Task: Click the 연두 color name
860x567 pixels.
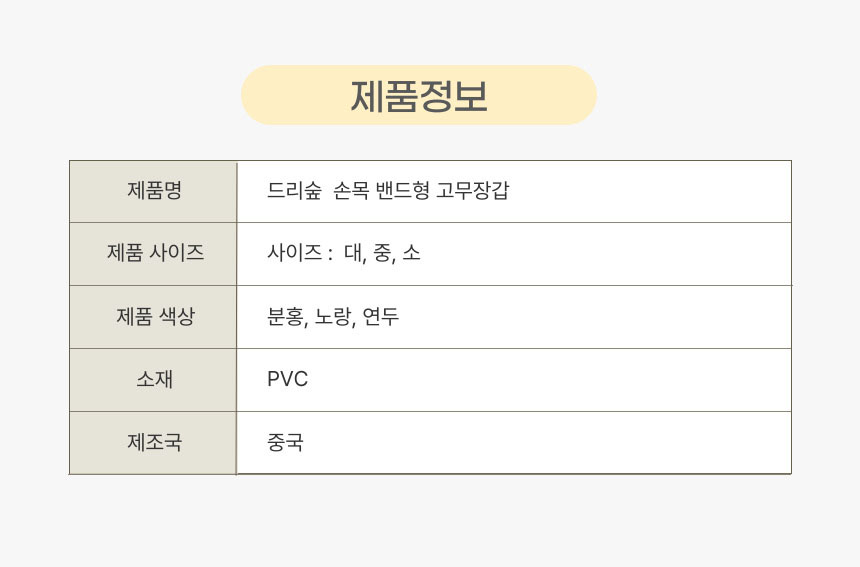Action: coord(381,316)
